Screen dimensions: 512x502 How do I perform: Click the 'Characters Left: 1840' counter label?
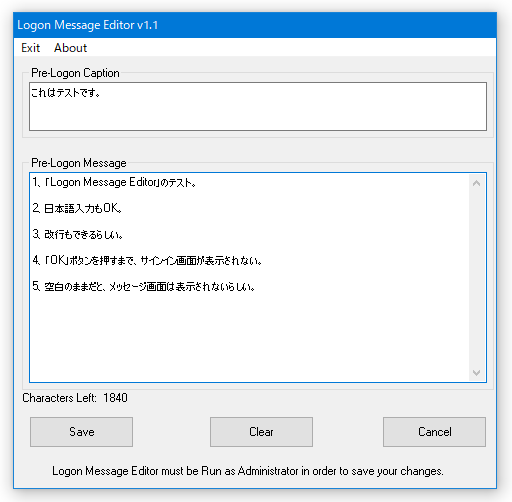pos(75,398)
